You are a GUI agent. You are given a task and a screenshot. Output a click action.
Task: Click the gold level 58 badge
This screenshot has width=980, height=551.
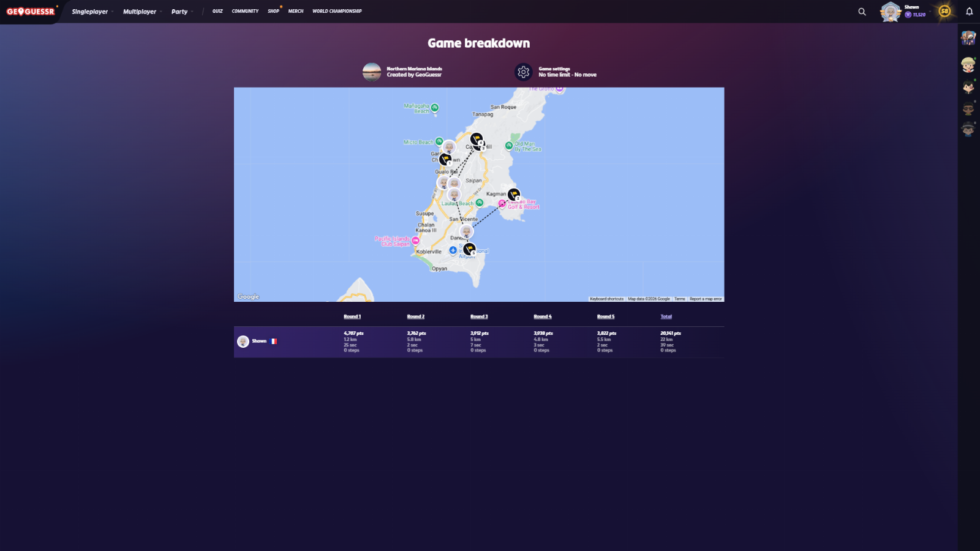(x=944, y=11)
